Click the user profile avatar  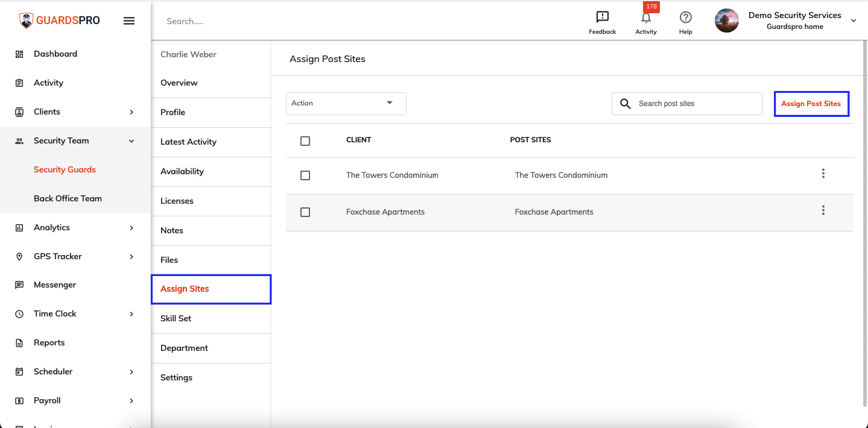[726, 20]
